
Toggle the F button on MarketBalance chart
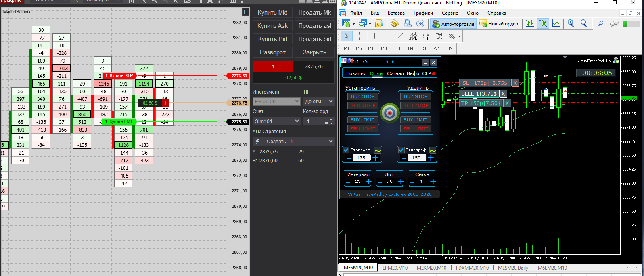click(x=245, y=12)
